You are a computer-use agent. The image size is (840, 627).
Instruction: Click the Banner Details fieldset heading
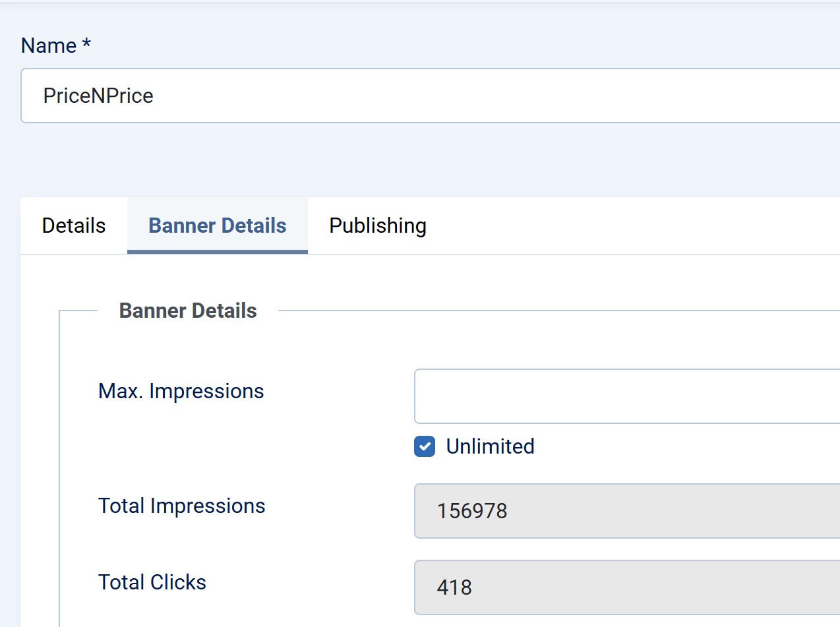(188, 311)
